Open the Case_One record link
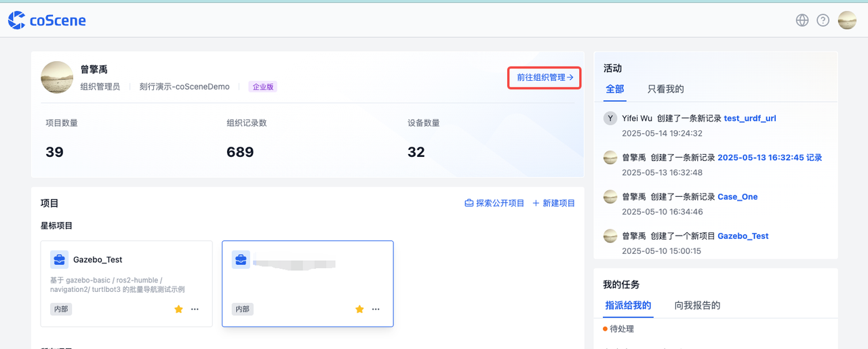Image resolution: width=868 pixels, height=349 pixels. tap(738, 197)
